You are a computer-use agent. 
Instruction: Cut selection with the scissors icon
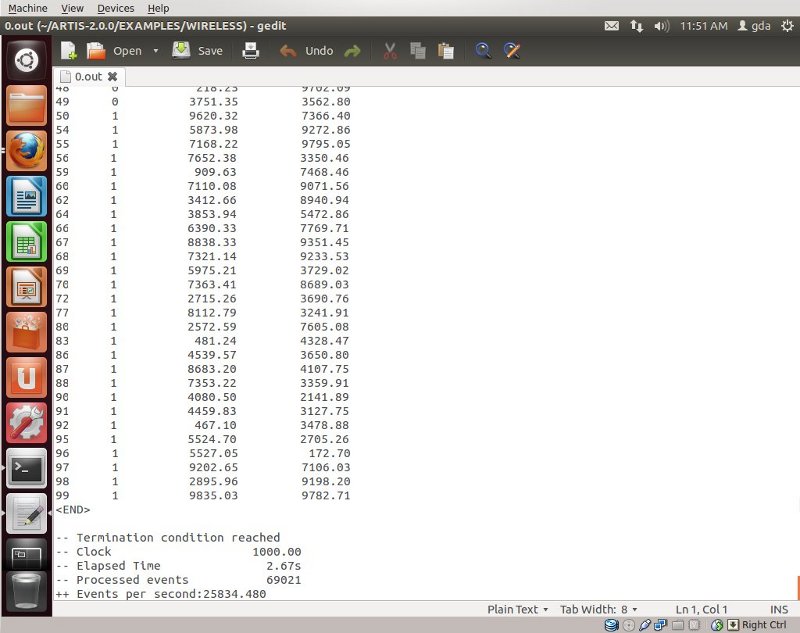(x=390, y=51)
